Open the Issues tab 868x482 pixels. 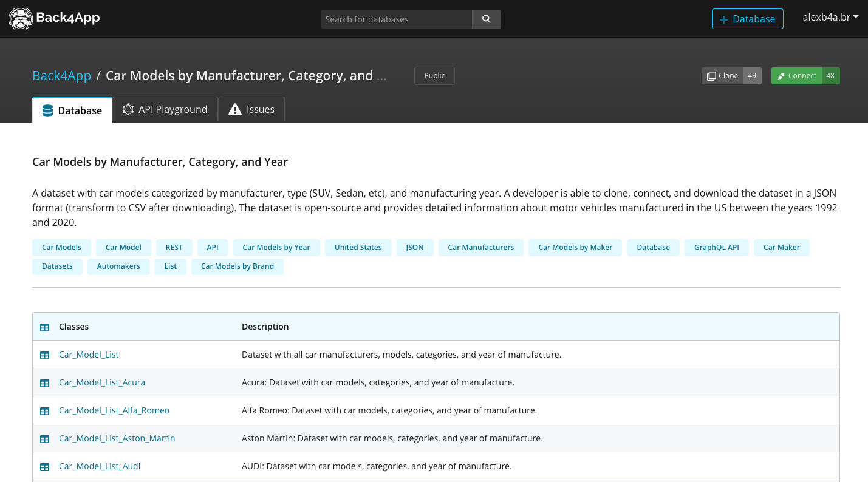click(x=251, y=109)
